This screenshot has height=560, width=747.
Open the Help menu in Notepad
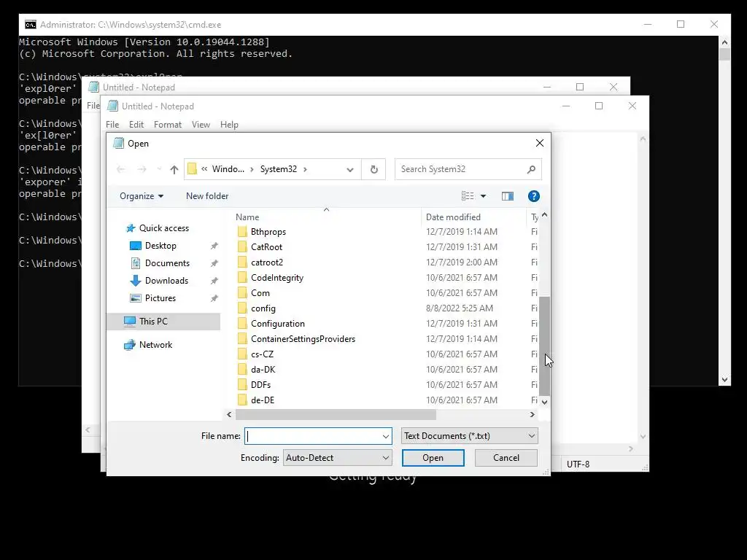(229, 125)
